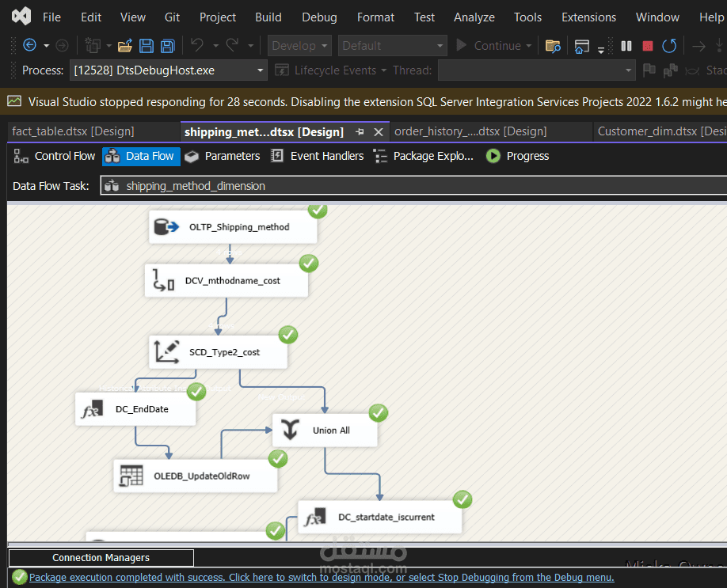This screenshot has height=588, width=727.
Task: Open the fact_table.dtsx design tab
Action: pyautogui.click(x=73, y=131)
